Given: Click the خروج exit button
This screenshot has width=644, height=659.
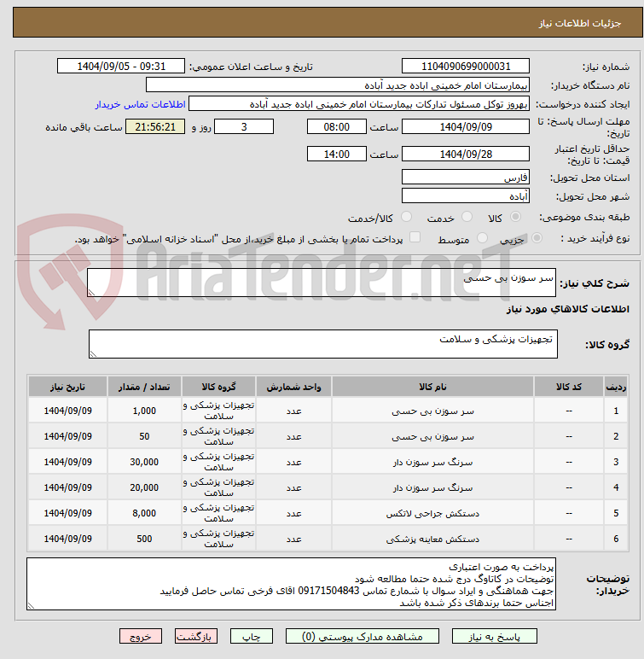Looking at the screenshot, I should 140,636.
